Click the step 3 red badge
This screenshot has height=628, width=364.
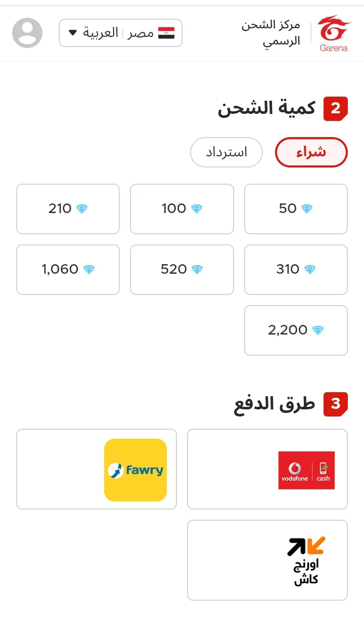click(336, 404)
